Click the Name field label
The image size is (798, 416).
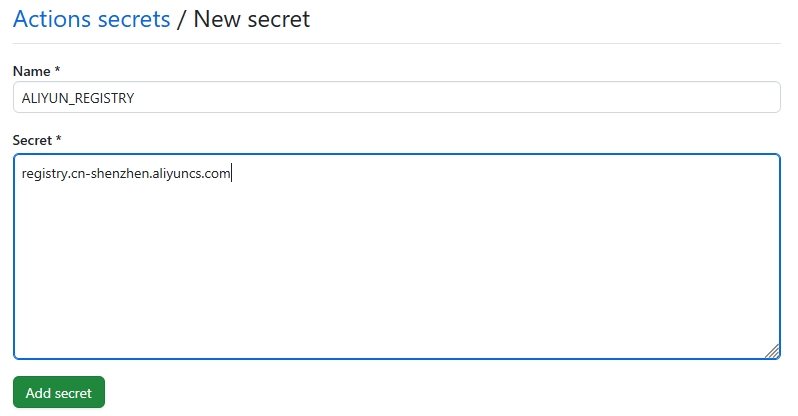33,71
